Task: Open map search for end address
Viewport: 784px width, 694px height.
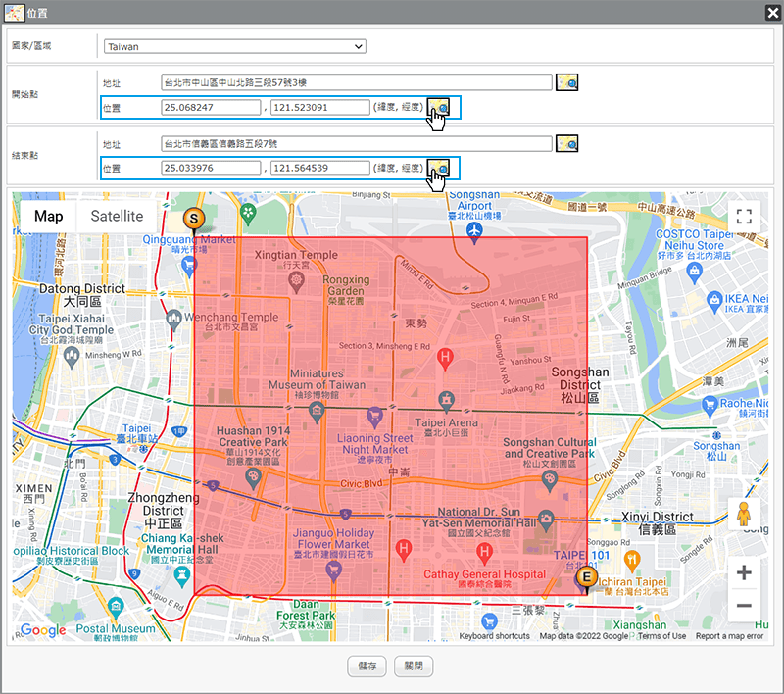Action: pyautogui.click(x=567, y=143)
